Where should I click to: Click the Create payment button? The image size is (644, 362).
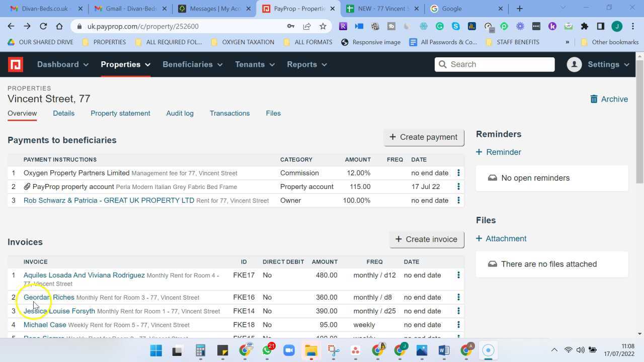(x=423, y=137)
